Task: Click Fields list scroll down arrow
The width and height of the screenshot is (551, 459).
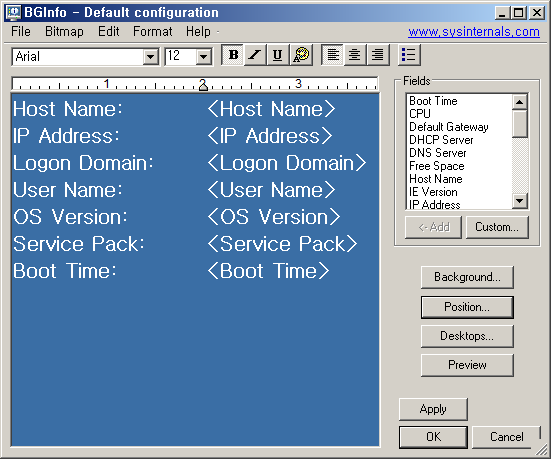Action: coord(519,201)
